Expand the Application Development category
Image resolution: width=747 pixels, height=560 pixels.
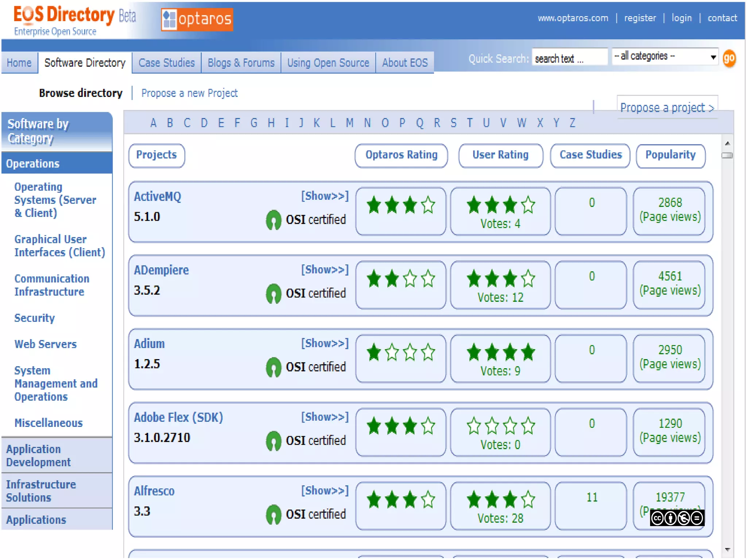pyautogui.click(x=38, y=455)
